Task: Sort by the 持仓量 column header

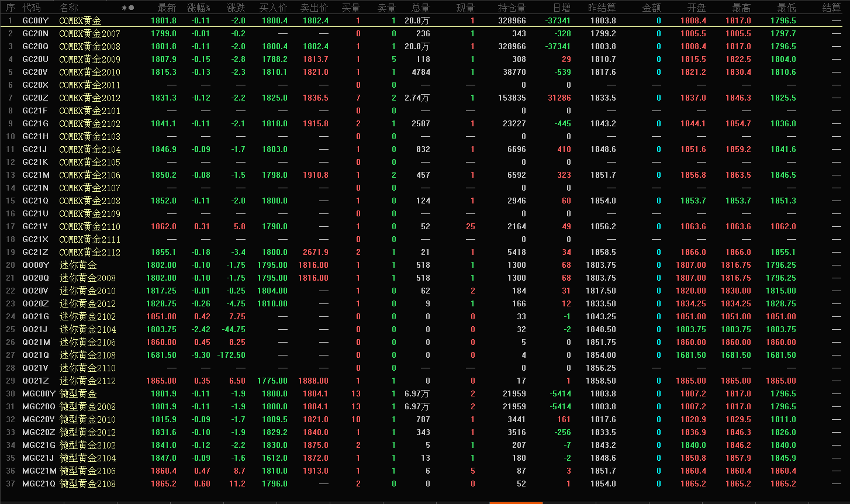Action: pos(512,8)
